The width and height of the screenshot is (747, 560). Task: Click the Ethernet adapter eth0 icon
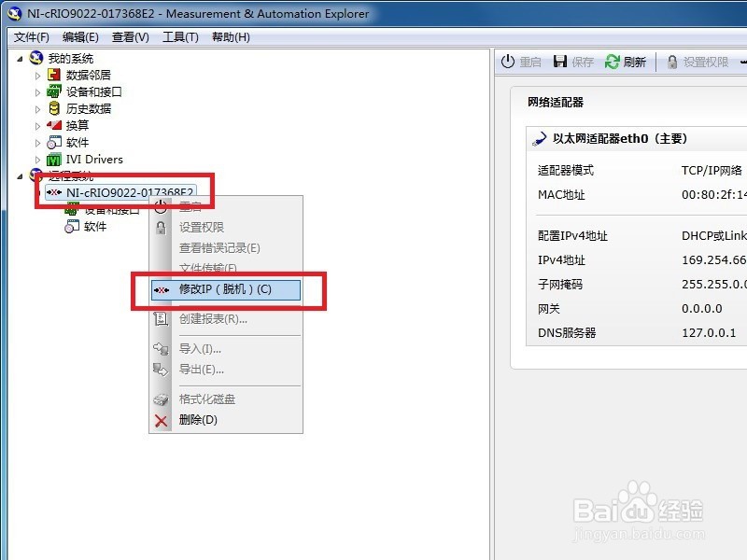click(540, 138)
